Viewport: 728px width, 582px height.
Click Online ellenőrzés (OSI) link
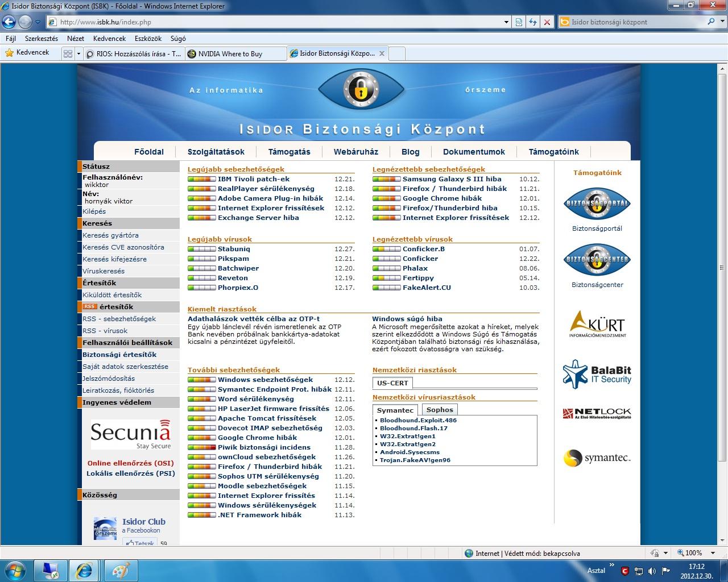click(131, 463)
